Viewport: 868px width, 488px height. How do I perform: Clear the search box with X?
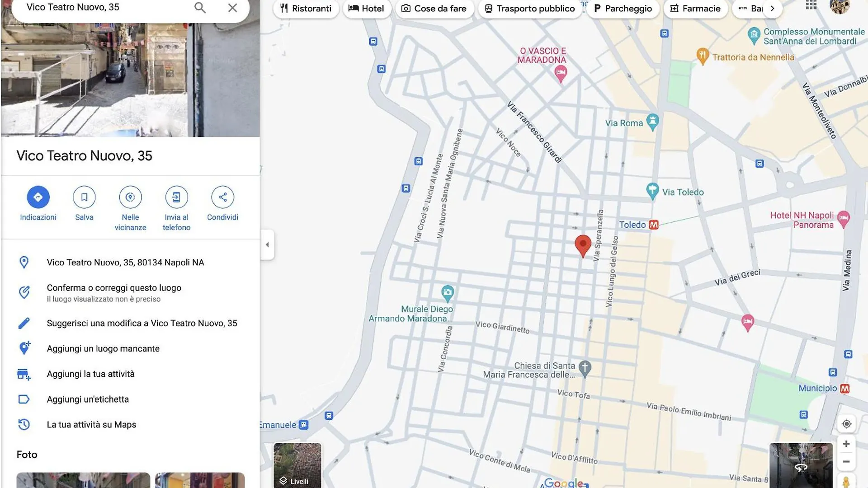(232, 8)
